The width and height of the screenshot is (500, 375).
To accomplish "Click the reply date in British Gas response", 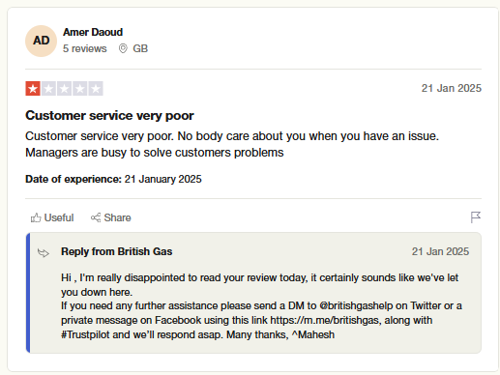I will point(440,251).
